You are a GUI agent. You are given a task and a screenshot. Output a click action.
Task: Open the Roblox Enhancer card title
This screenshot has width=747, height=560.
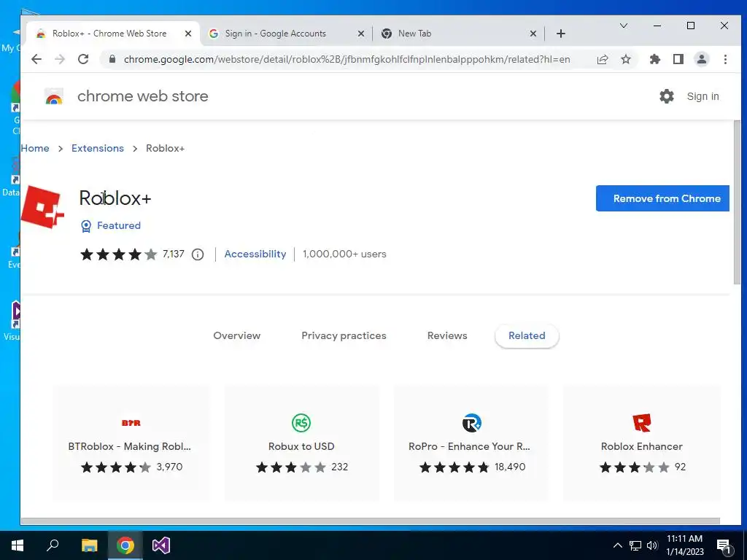point(642,446)
